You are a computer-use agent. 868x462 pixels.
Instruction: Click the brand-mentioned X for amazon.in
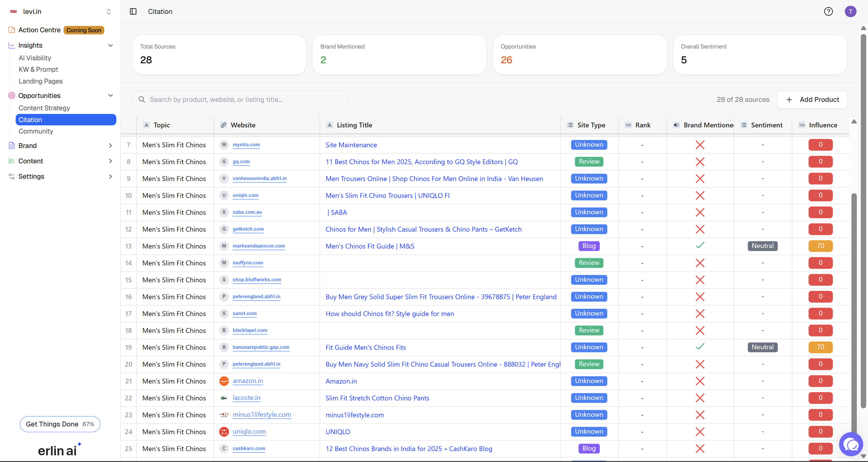[700, 381]
